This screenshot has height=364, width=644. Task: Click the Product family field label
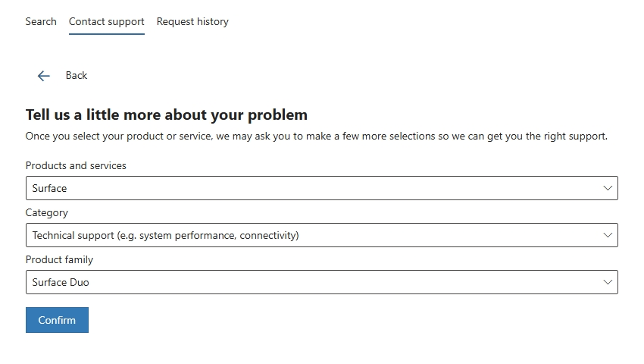[59, 259]
